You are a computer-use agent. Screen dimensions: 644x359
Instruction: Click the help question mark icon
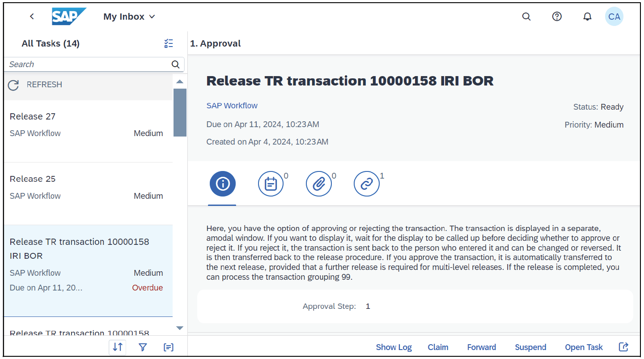coord(556,16)
